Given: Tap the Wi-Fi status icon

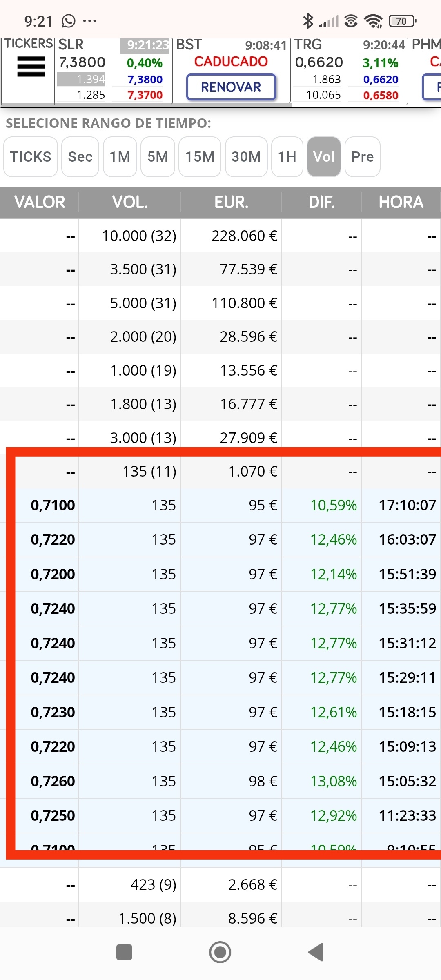Looking at the screenshot, I should pyautogui.click(x=373, y=21).
